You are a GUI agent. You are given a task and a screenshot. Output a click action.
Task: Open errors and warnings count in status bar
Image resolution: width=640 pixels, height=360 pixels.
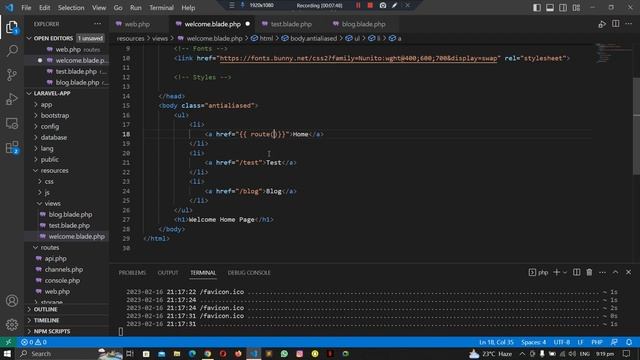click(x=34, y=342)
